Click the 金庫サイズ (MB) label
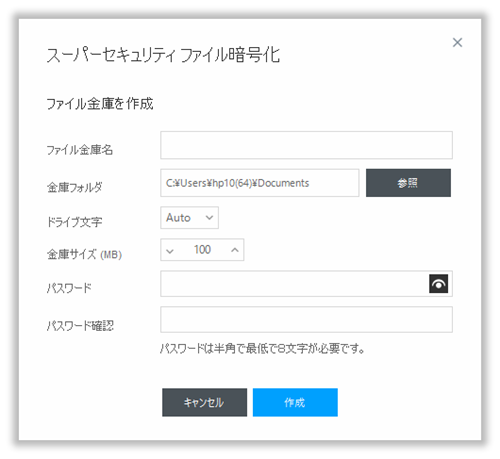Viewport: 500px width, 459px height. (x=84, y=254)
